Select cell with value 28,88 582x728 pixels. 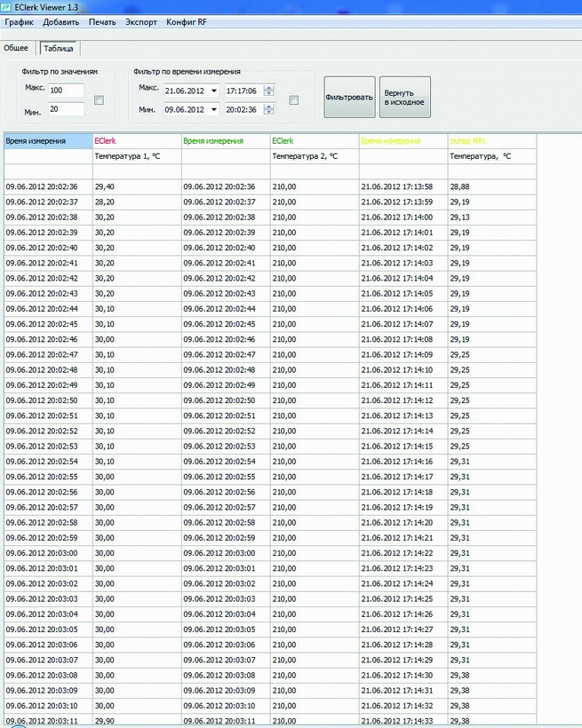[x=492, y=186]
